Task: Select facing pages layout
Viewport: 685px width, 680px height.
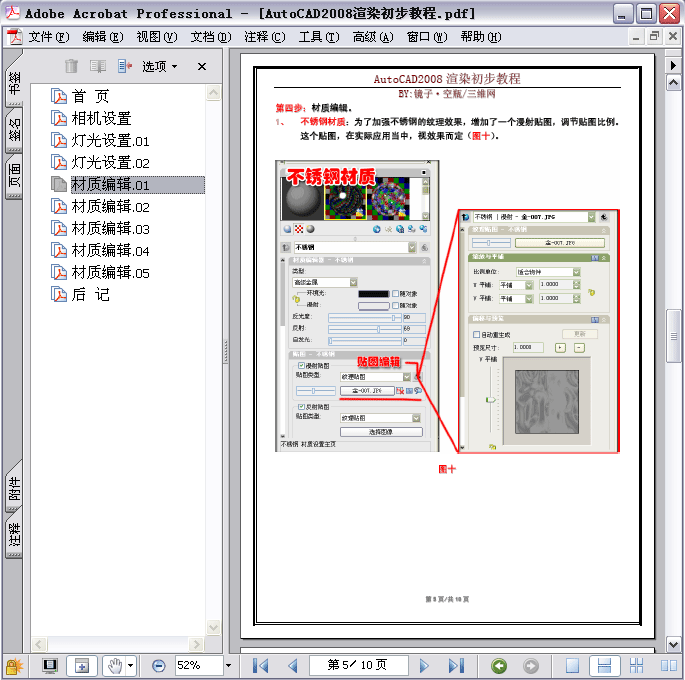Action: 668,666
